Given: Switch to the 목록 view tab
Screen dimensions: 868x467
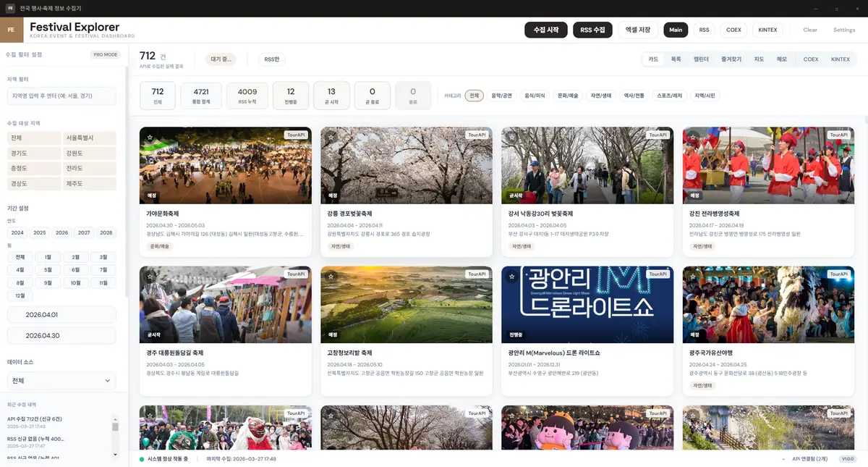Looking at the screenshot, I should point(676,59).
